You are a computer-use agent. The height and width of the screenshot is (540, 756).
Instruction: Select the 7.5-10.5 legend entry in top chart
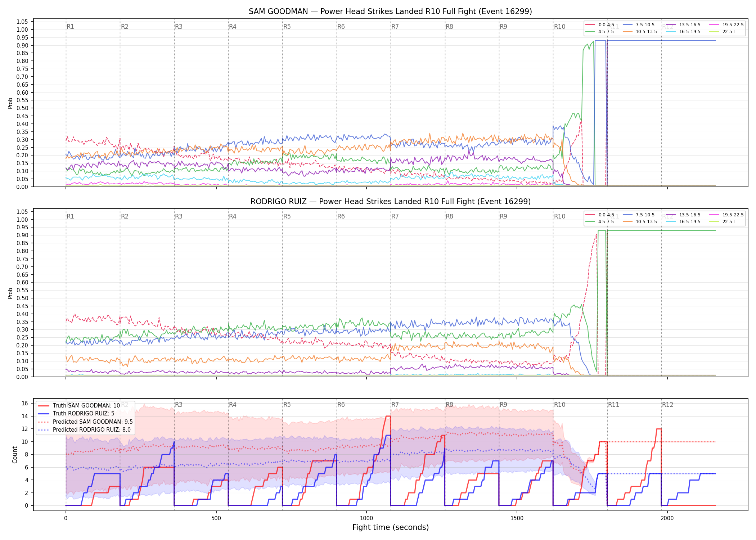pos(639,25)
